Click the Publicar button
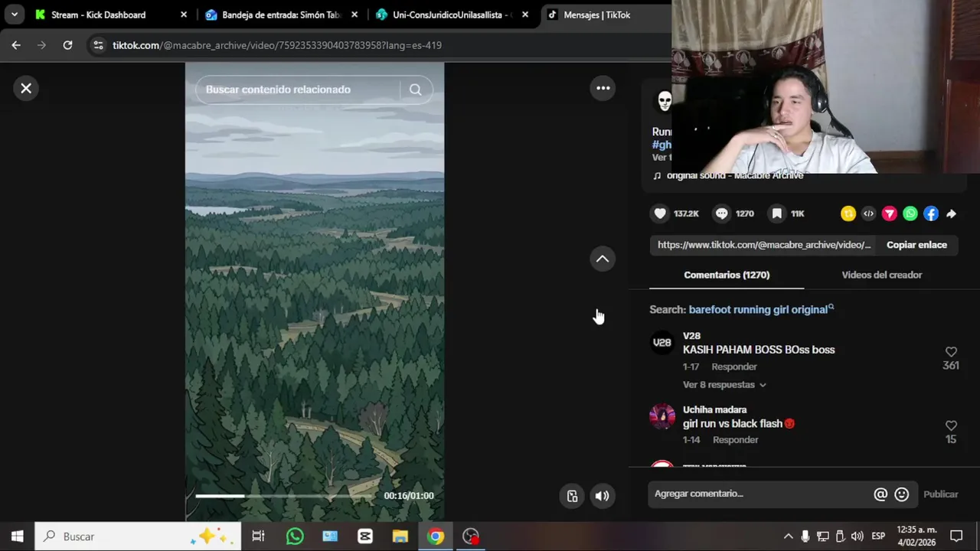980x551 pixels. [941, 494]
